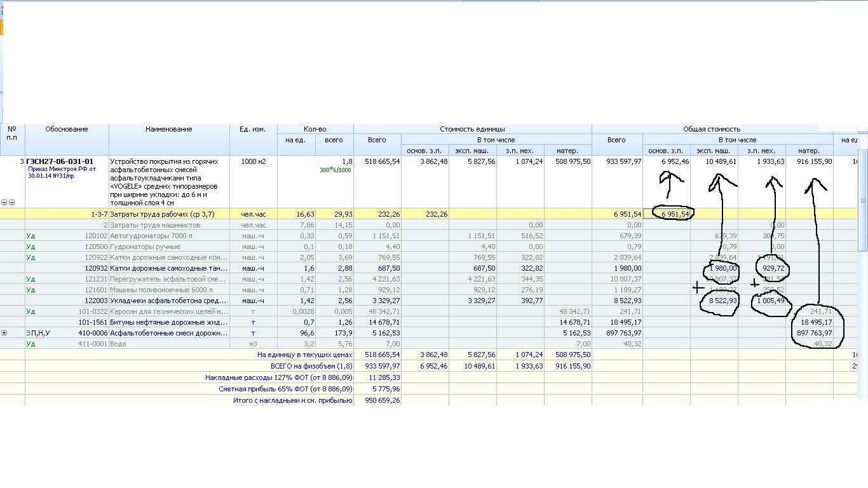868x488 pixels.
Task: Click the overhead amount 11 285,33
Action: pyautogui.click(x=384, y=377)
